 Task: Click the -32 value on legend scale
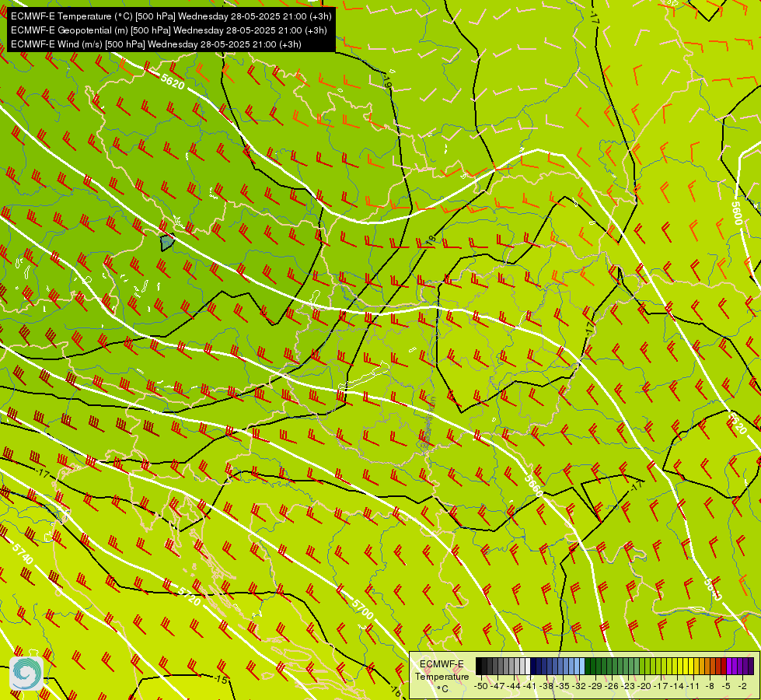point(579,687)
